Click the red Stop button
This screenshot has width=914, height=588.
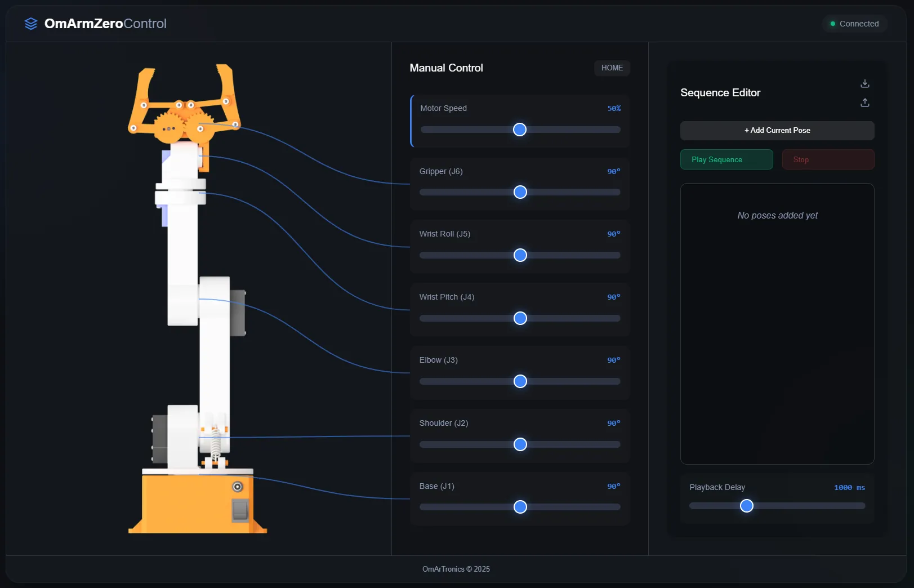coord(828,159)
